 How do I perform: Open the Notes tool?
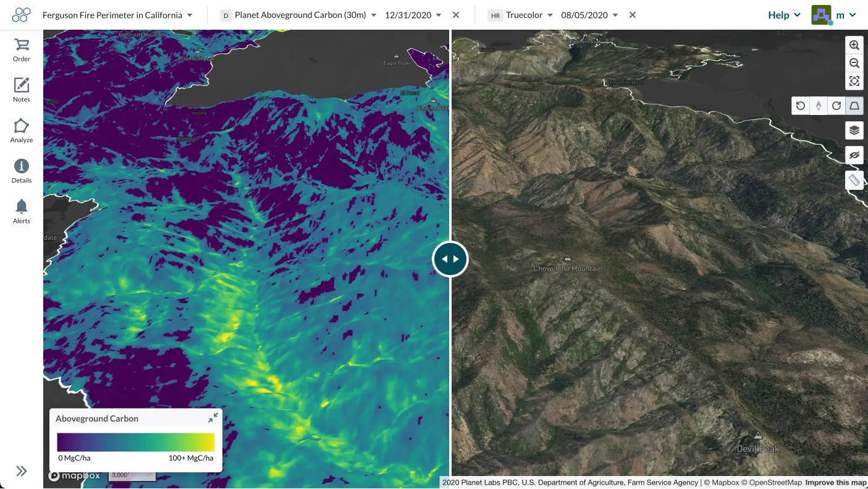[22, 90]
